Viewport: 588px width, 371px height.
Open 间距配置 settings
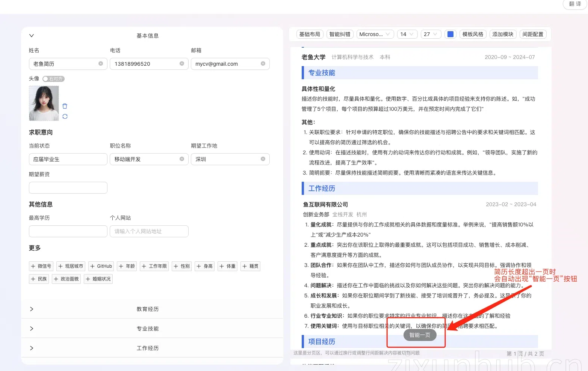click(533, 34)
